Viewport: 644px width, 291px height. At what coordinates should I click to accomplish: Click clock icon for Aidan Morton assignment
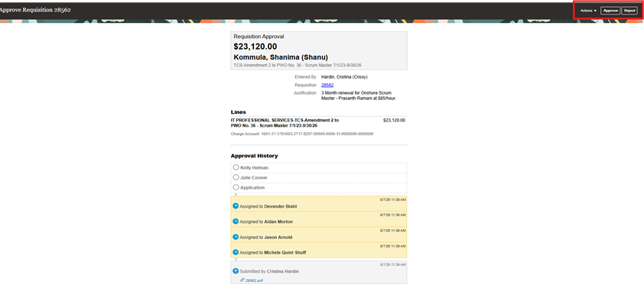(x=236, y=221)
